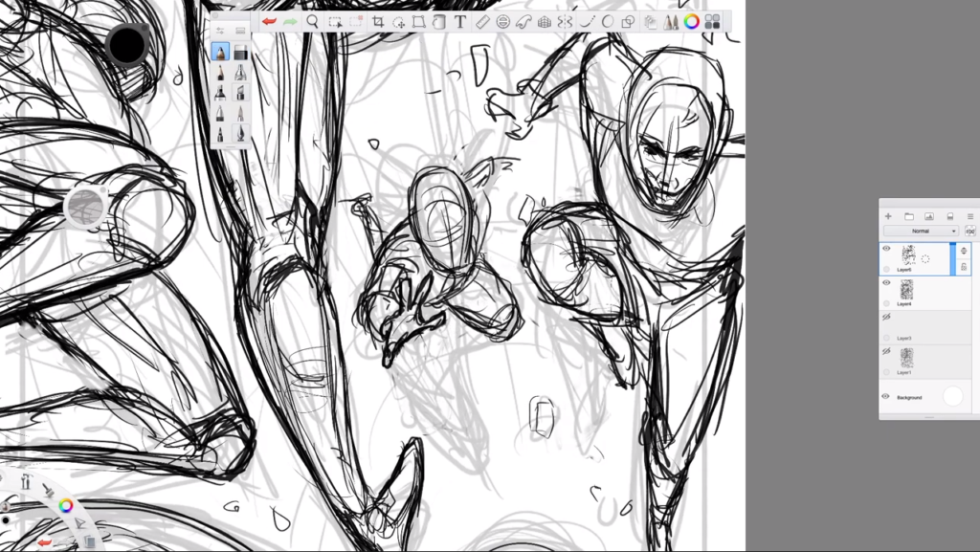Screen dimensions: 980x552
Task: Select the second-row left pencil brush
Action: (220, 73)
